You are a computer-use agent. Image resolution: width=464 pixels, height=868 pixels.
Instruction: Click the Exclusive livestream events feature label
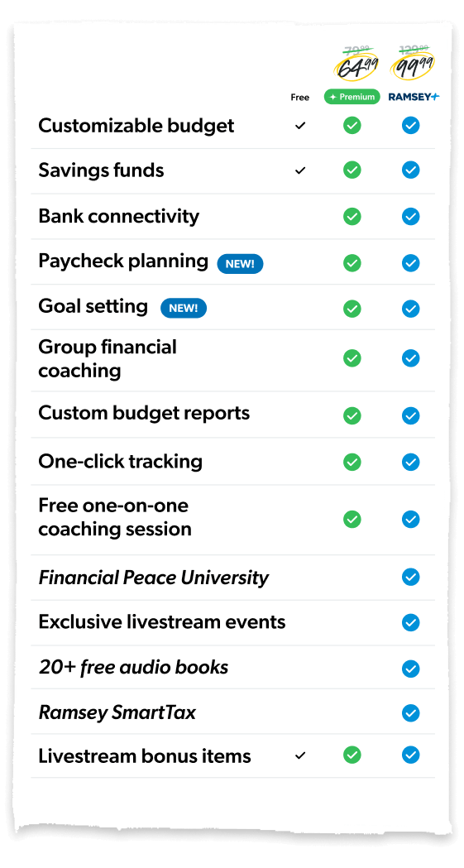coord(162,621)
